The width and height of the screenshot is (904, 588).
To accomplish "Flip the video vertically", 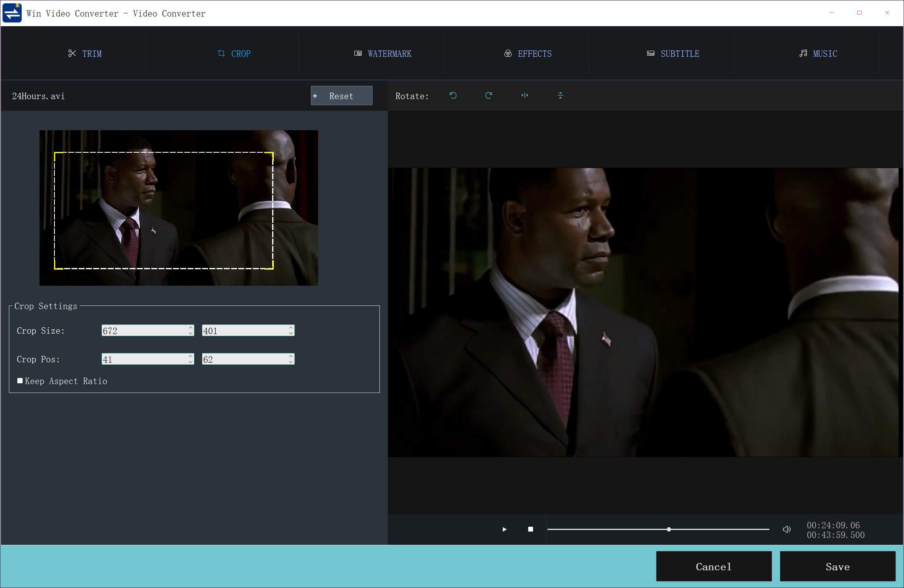I will tap(560, 96).
